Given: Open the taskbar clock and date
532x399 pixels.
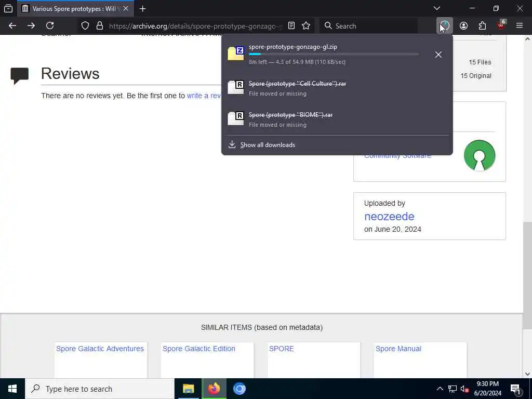Looking at the screenshot, I should point(487,389).
